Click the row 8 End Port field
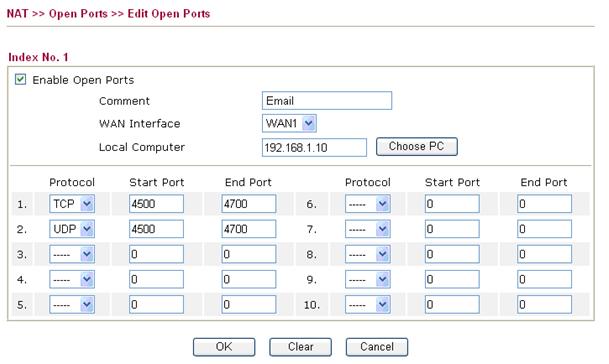The image size is (609, 364). coord(545,254)
